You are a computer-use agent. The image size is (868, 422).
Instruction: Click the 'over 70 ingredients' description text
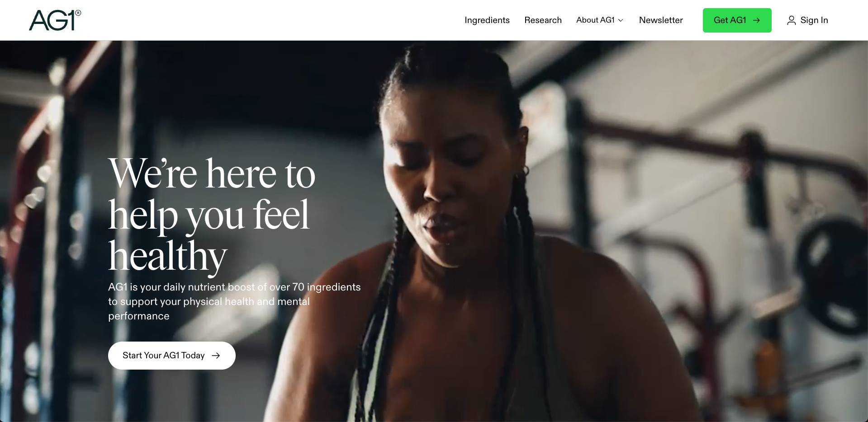coord(315,287)
